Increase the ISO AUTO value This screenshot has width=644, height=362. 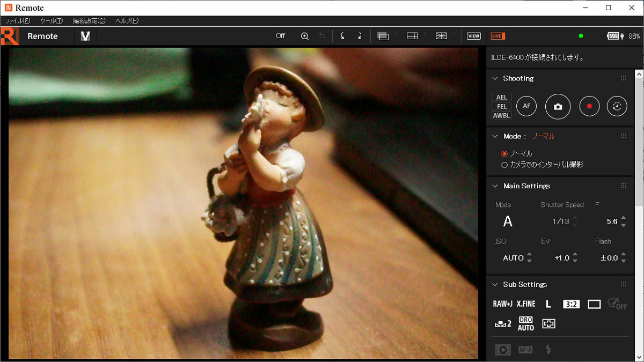pyautogui.click(x=530, y=255)
